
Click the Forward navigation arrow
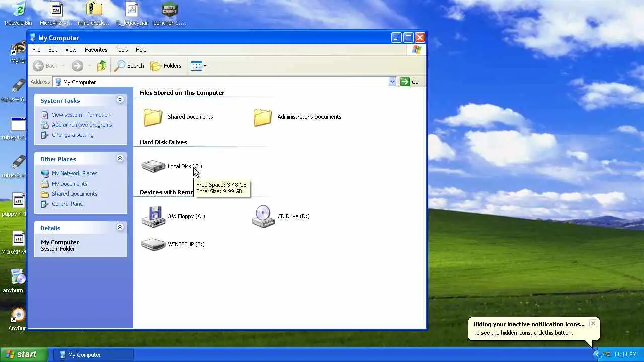point(77,66)
